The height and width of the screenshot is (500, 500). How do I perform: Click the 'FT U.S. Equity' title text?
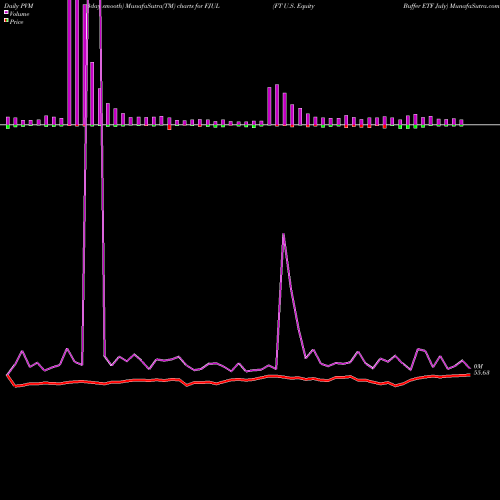click(x=294, y=6)
